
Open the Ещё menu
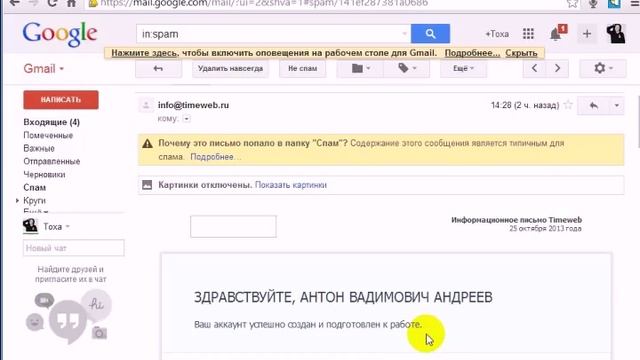pos(463,69)
